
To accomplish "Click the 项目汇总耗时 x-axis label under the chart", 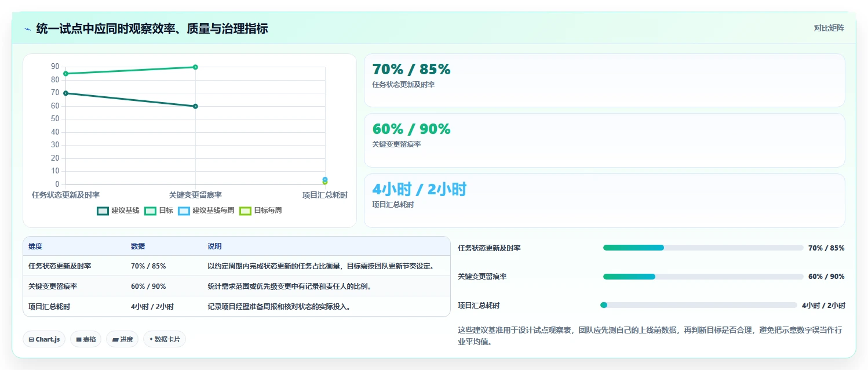I will pos(325,195).
